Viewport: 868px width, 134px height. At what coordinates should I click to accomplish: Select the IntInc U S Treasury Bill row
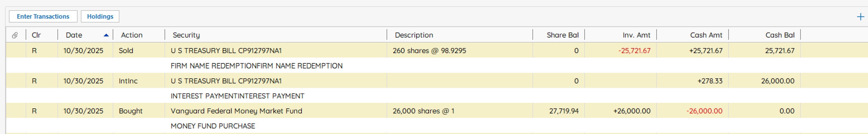tap(226, 81)
